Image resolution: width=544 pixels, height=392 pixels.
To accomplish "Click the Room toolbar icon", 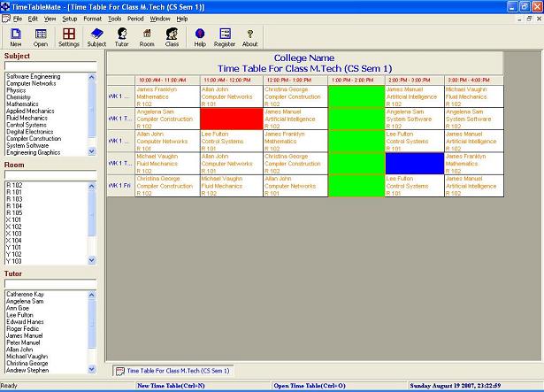I will [147, 36].
